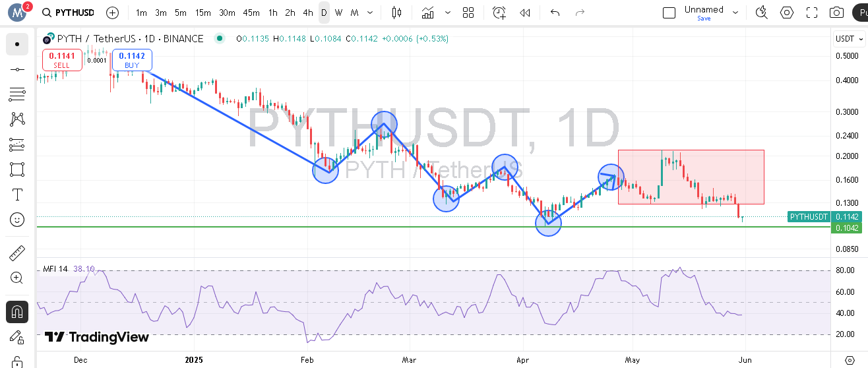Select the text annotation tool
Screen dimensions: 868x368
coord(17,195)
